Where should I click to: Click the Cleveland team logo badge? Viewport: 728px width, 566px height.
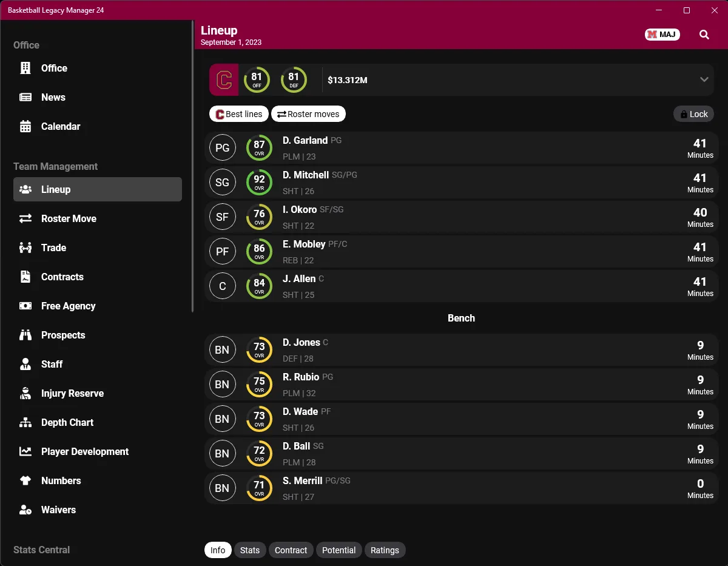(224, 79)
